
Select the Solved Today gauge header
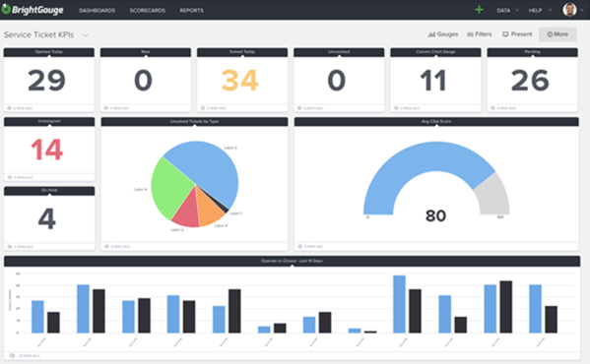point(242,52)
